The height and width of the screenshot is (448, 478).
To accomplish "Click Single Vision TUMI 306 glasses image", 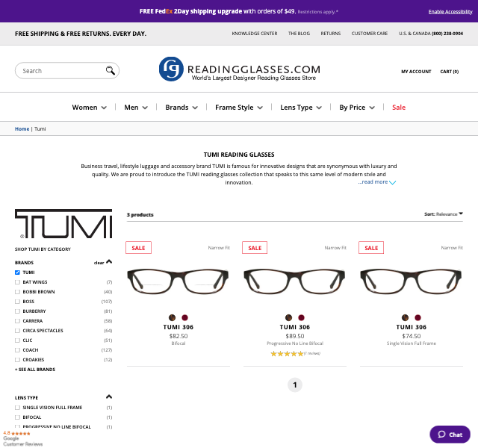I will point(411,281).
